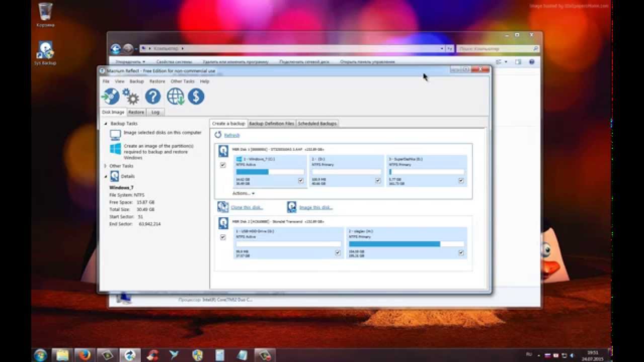Click the Details disk icon in sidebar
The image size is (644, 362).
coord(114,176)
